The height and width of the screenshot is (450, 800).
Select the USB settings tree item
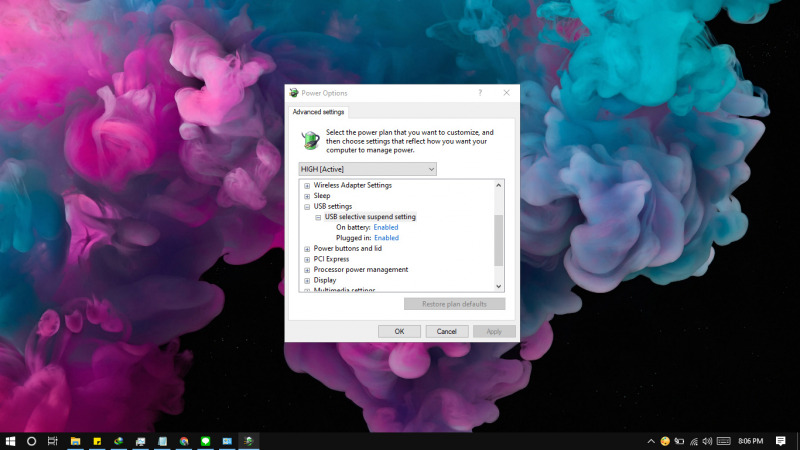click(x=333, y=206)
